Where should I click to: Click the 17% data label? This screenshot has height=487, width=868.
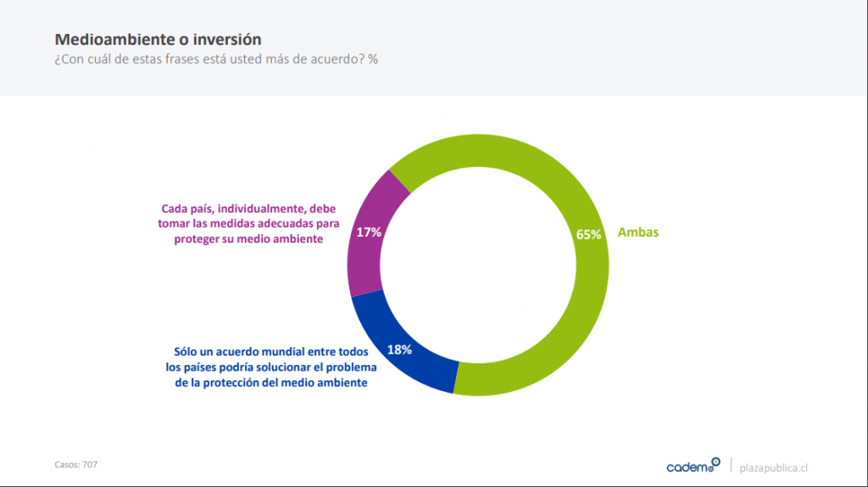point(369,232)
